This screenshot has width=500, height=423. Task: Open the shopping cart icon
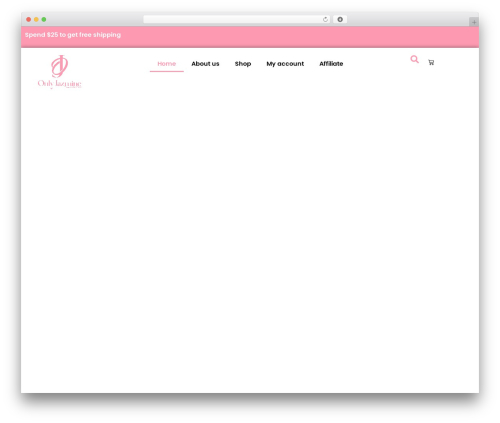[x=431, y=62]
